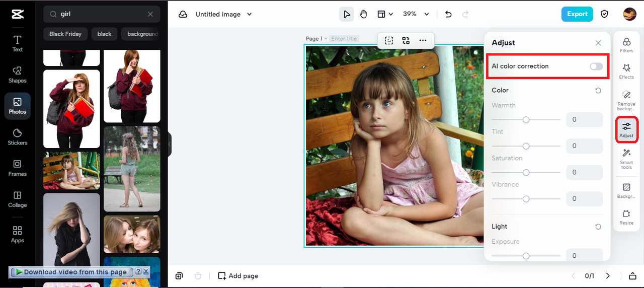Select thumbnail of girl in black jacket

tap(71, 236)
